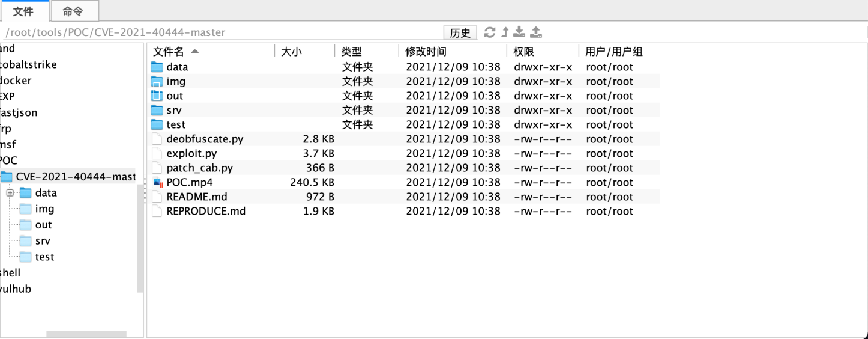Click the 1.9 KB size cell
This screenshot has width=868, height=339.
click(x=318, y=211)
